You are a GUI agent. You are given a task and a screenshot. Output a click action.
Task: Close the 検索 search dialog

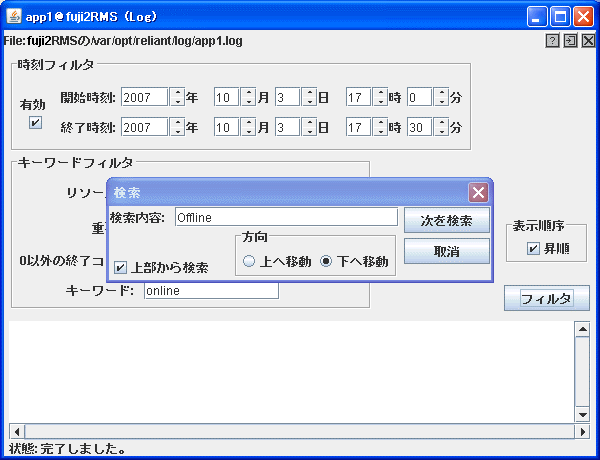coord(478,192)
